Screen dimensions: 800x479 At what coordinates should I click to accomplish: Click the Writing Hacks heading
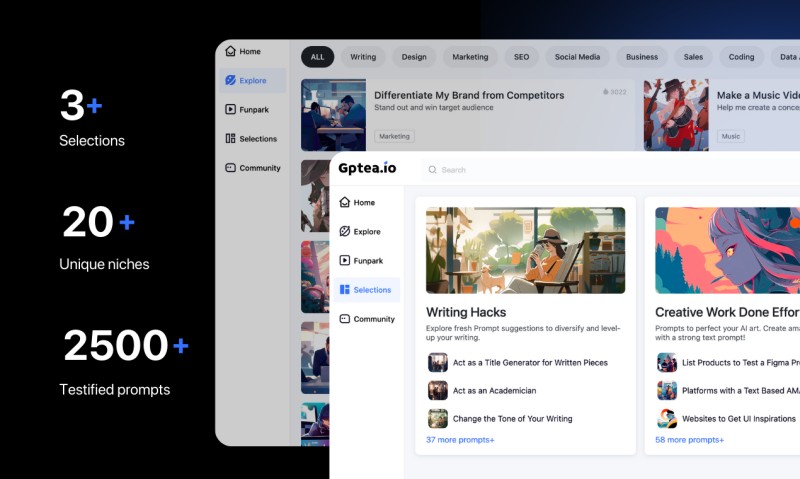click(466, 312)
